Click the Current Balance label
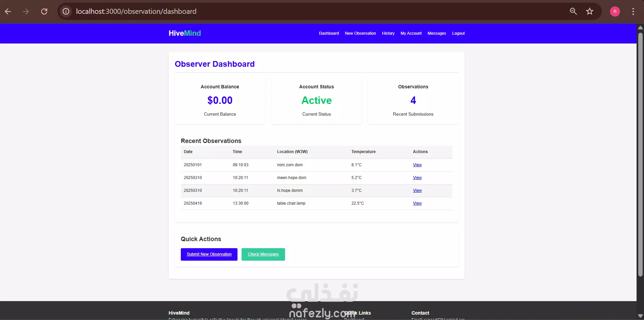Image resolution: width=644 pixels, height=320 pixels. point(220,114)
